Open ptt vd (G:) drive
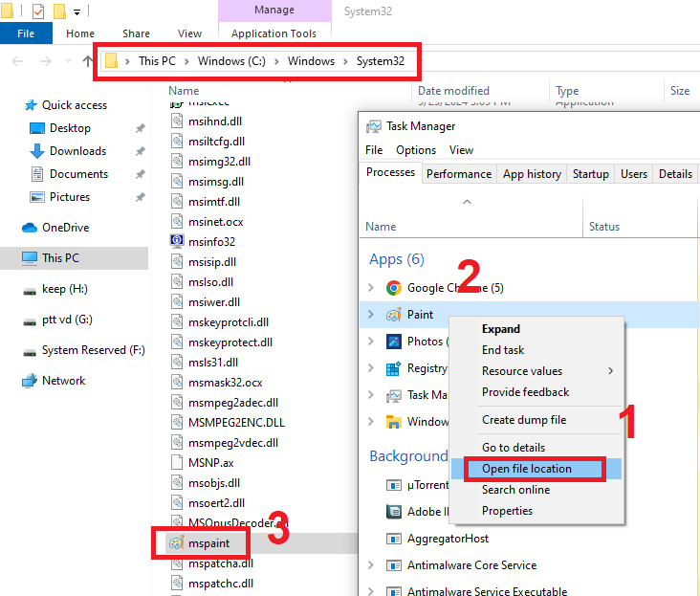700x596 pixels. coord(67,320)
